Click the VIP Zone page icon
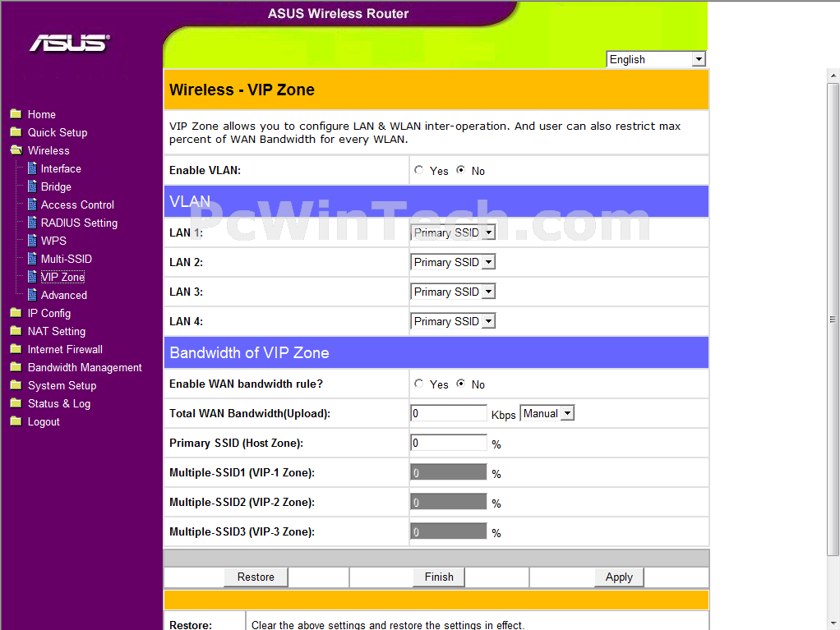840x630 pixels. click(32, 277)
